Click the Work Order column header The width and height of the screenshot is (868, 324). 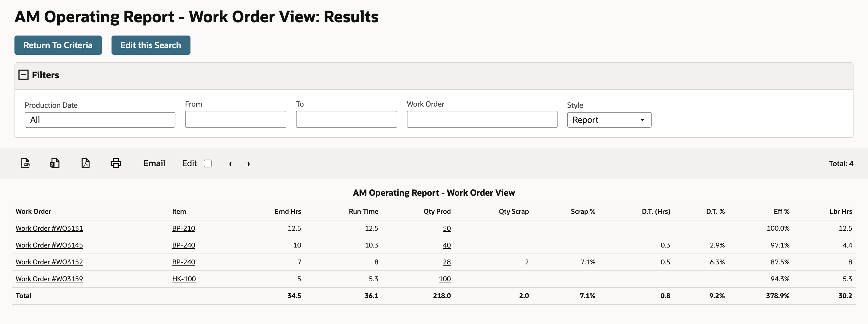coord(33,211)
